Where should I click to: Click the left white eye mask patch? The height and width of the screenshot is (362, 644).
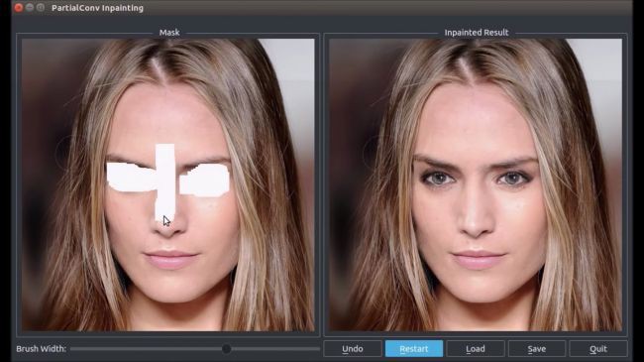[131, 178]
